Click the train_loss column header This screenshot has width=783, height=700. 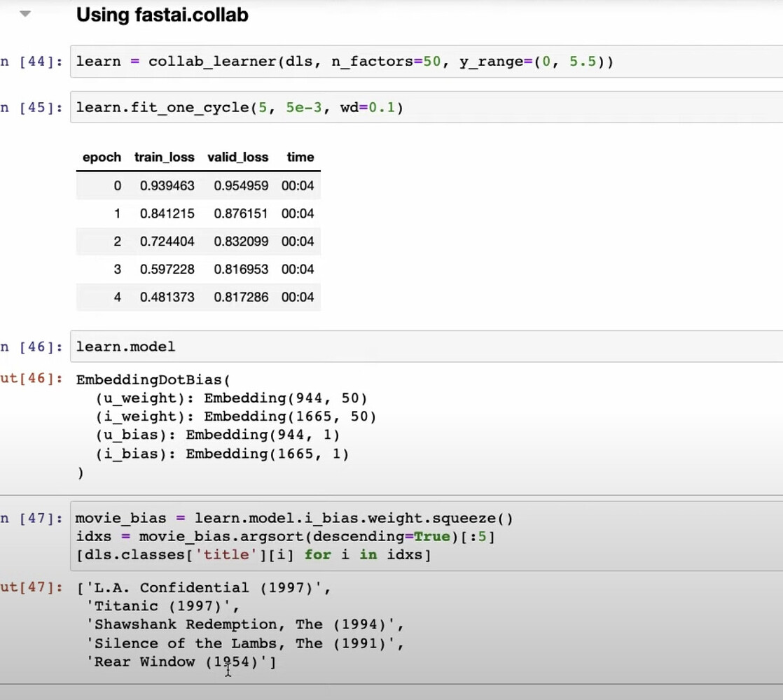point(164,157)
